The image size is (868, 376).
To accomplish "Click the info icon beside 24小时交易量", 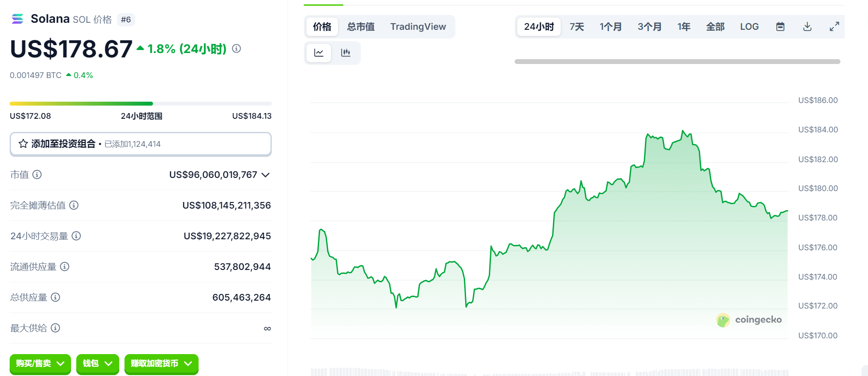I will pyautogui.click(x=76, y=236).
